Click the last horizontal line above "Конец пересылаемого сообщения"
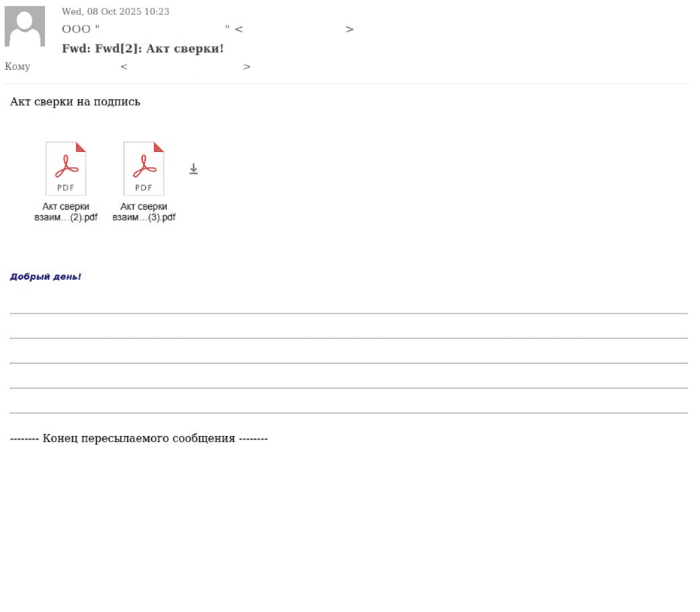The height and width of the screenshot is (612, 700). tap(349, 413)
